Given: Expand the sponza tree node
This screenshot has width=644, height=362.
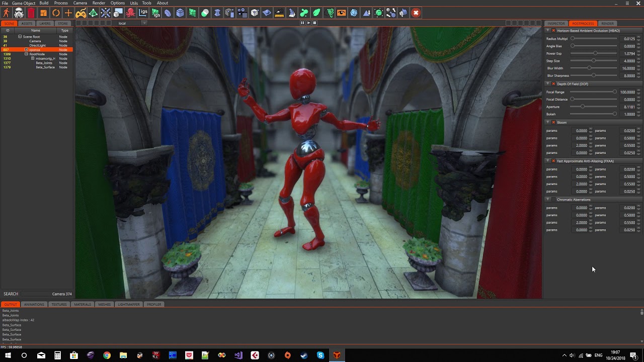Looking at the screenshot, I should click(x=26, y=50).
